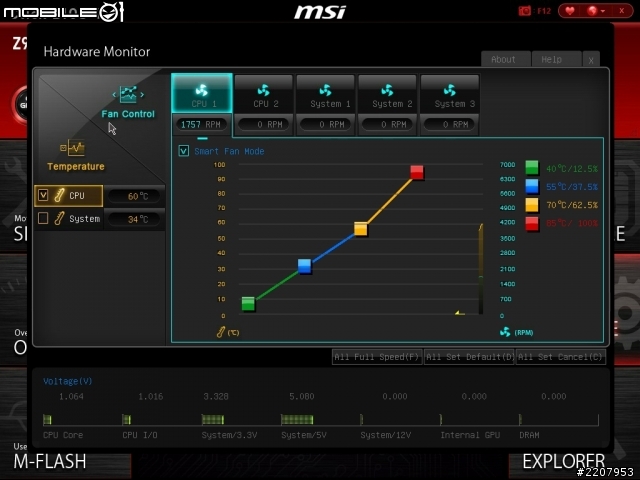Click the yellow fan curve point
This screenshot has width=640, height=480.
point(361,229)
